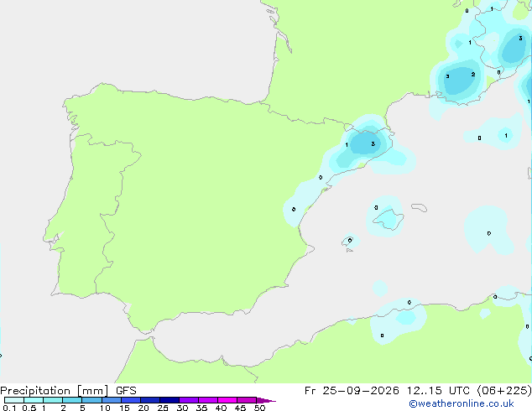This screenshot has width=532, height=411.
Task: Click the GFS model label
Action: 126,391
